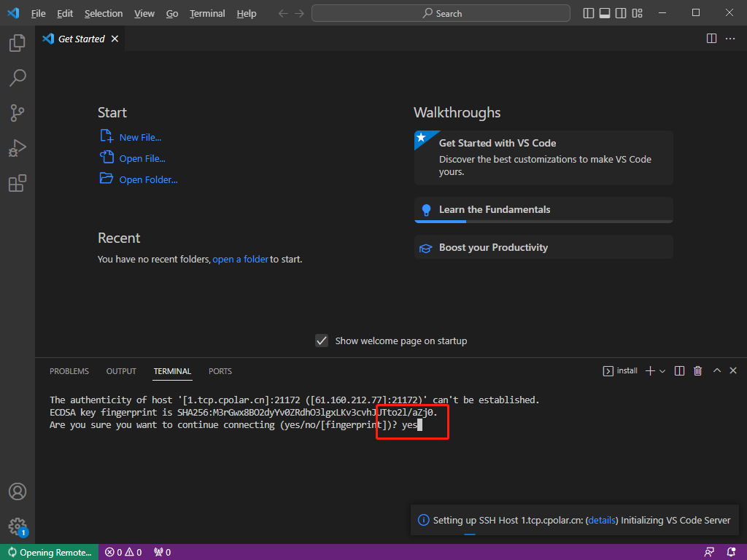Click the details link in SSH notification
The width and height of the screenshot is (747, 560).
pos(602,521)
